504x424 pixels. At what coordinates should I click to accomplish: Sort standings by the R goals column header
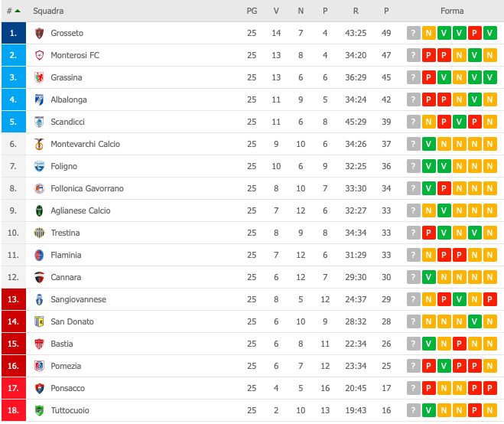356,11
